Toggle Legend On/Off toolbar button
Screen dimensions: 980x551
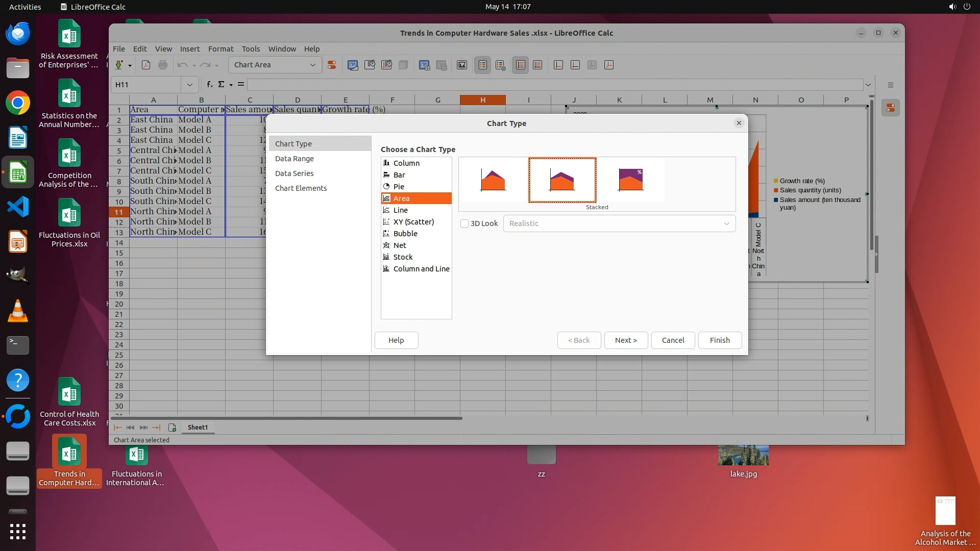click(x=482, y=65)
